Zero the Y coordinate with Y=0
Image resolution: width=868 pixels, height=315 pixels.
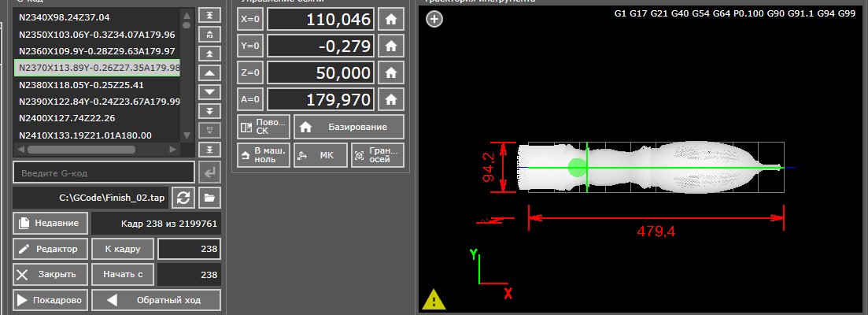[250, 46]
